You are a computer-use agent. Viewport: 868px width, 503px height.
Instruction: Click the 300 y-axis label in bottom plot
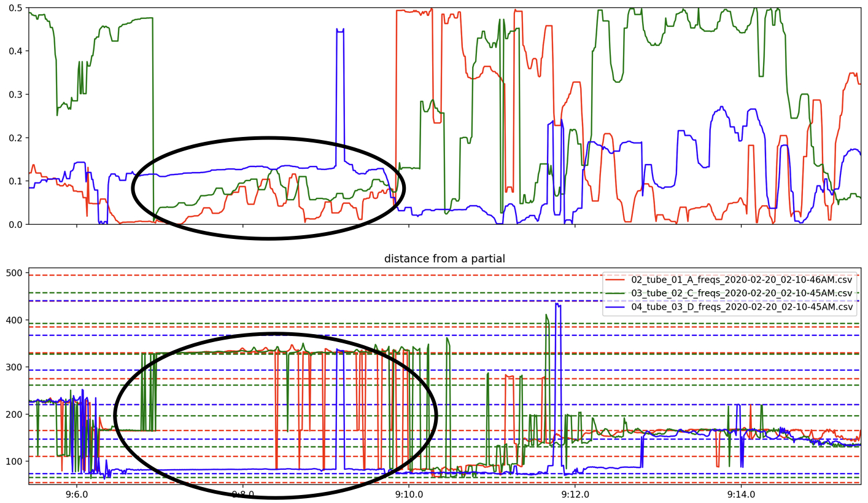[14, 367]
